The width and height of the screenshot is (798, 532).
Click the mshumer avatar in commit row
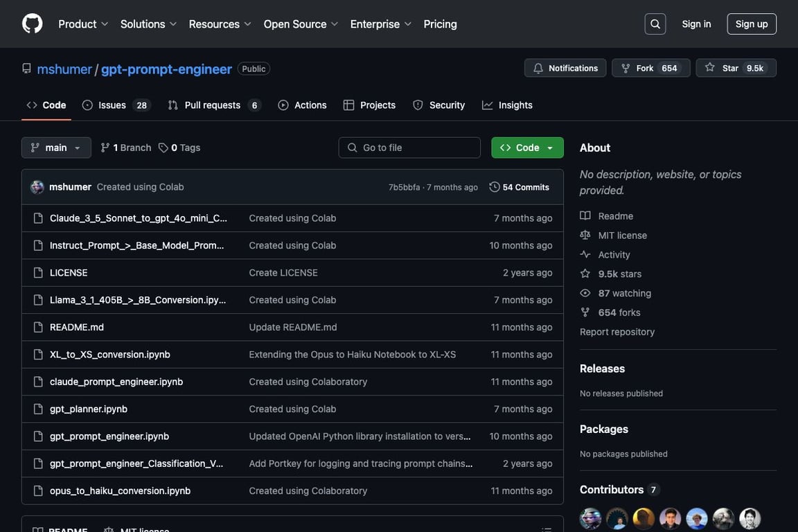(x=37, y=187)
